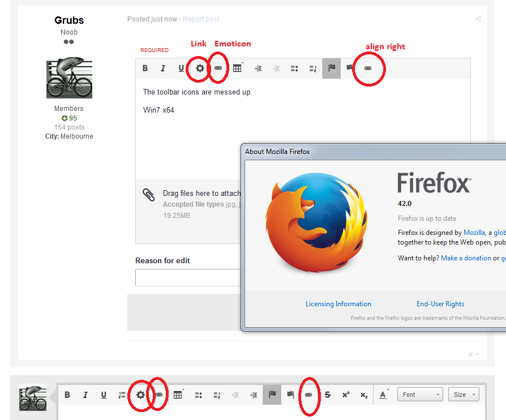The height and width of the screenshot is (420, 506).
Task: Toggle Underline in the post edit toolbar
Action: (181, 68)
